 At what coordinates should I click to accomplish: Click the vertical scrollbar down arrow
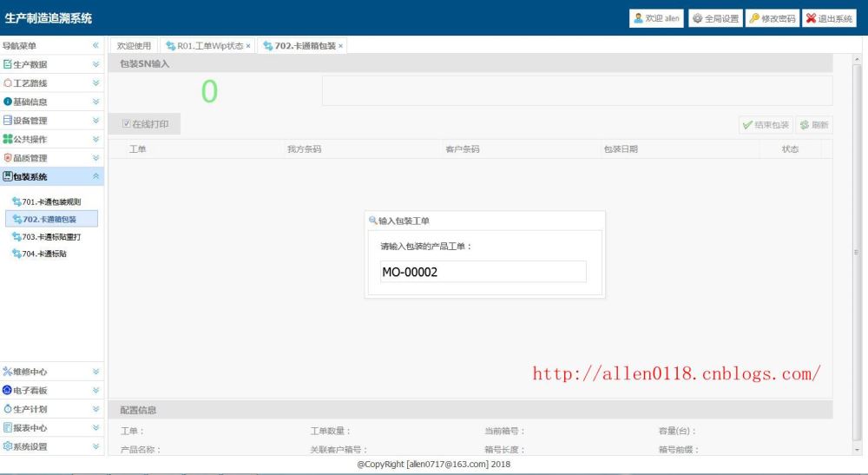(x=857, y=450)
